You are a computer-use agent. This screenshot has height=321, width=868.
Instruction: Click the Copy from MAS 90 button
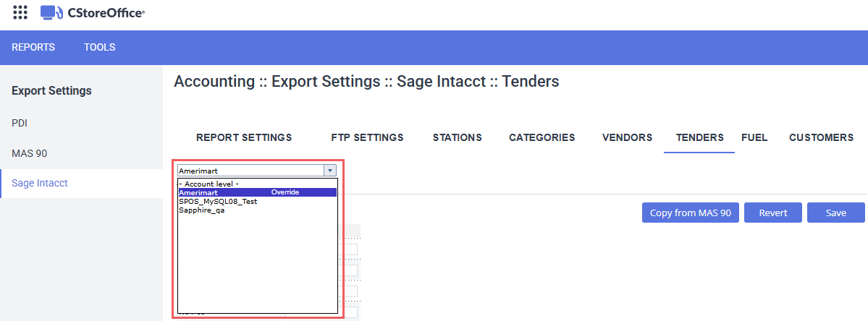691,213
